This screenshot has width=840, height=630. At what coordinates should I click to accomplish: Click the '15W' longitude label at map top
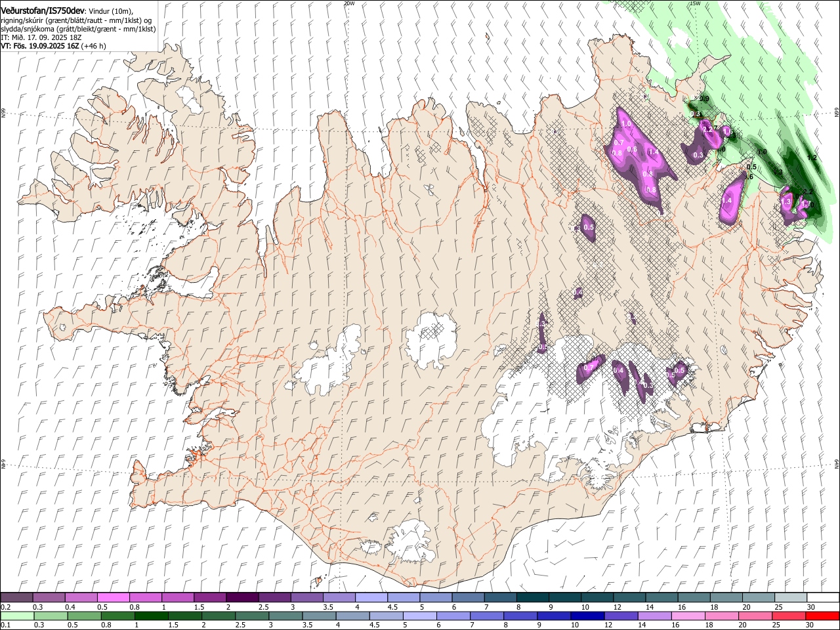pyautogui.click(x=695, y=3)
